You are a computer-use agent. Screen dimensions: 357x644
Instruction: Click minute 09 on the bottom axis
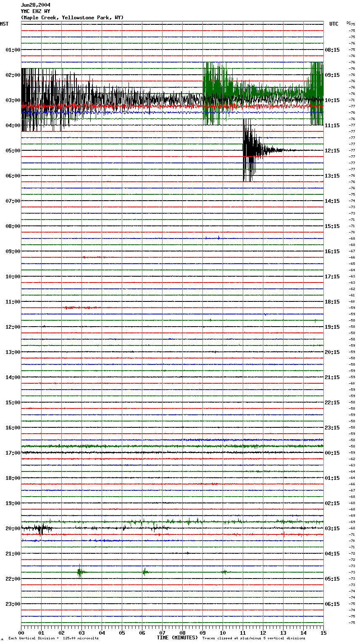coord(202,633)
